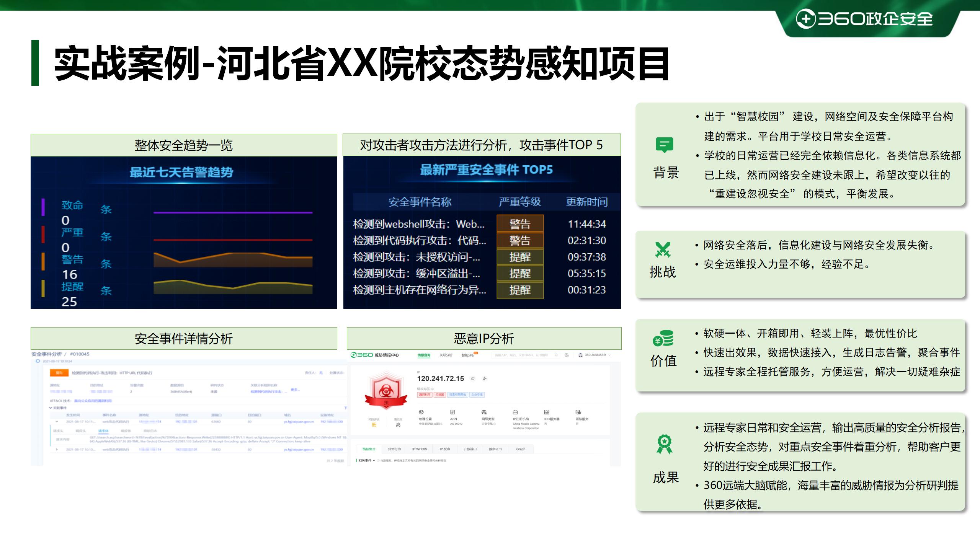Click the IDC服务器 server icon
The width and height of the screenshot is (980, 551).
click(547, 412)
